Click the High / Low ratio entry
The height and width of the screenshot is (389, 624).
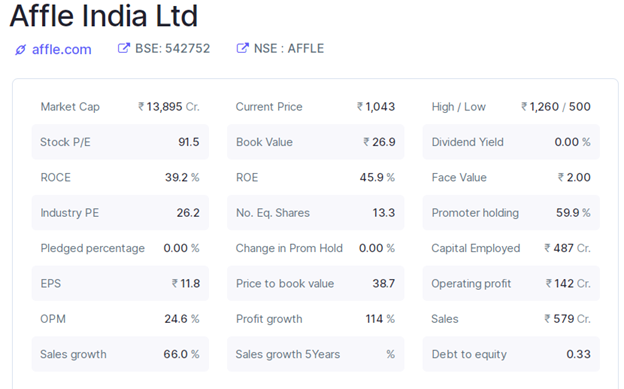coord(511,107)
